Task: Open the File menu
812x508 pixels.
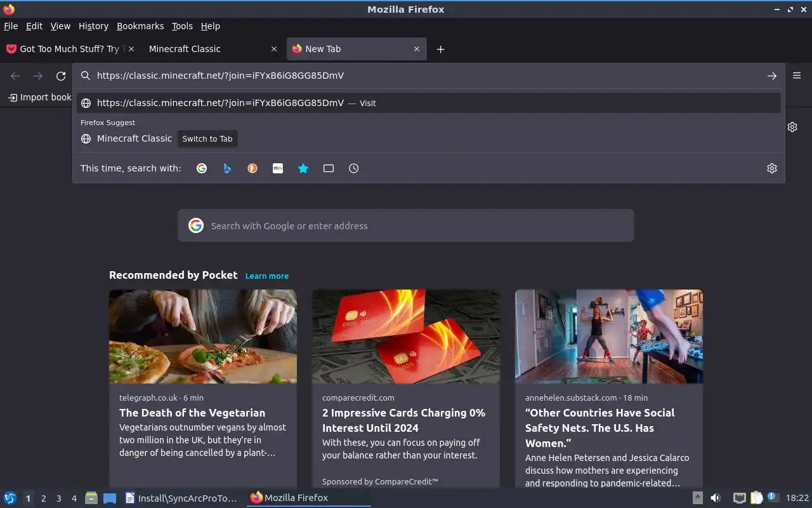Action: click(x=11, y=26)
